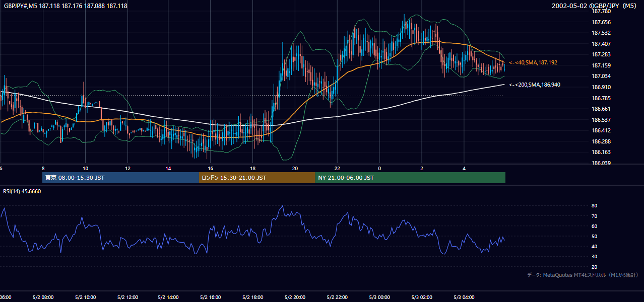Click the 5/2 20:00 bottom time label
The height and width of the screenshot is (302, 644).
click(x=295, y=297)
